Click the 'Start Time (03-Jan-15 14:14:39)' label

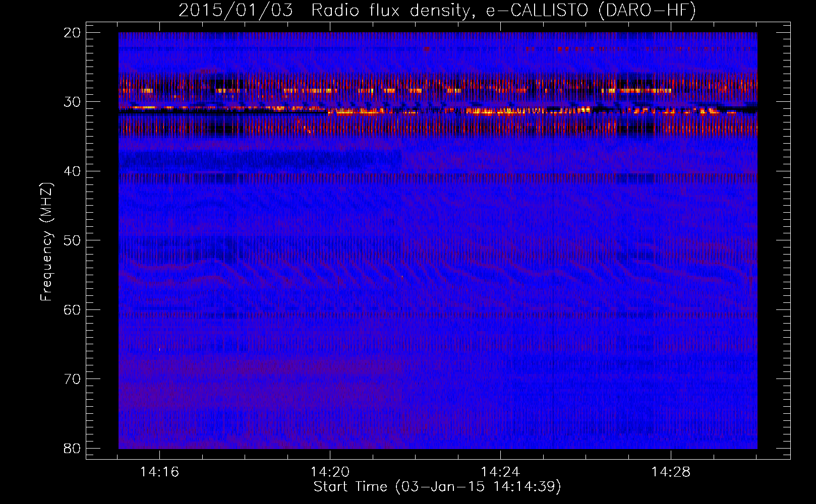click(437, 487)
